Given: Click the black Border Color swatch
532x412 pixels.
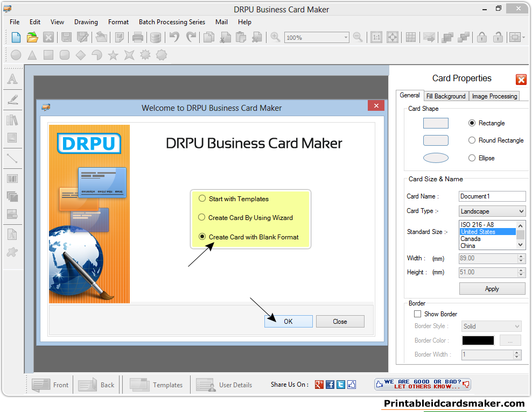Looking at the screenshot, I should pos(478,340).
